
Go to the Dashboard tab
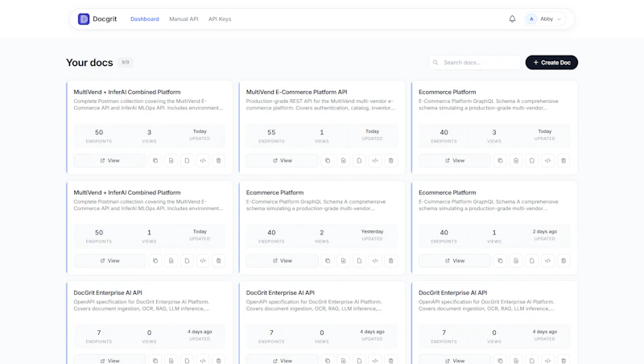145,19
